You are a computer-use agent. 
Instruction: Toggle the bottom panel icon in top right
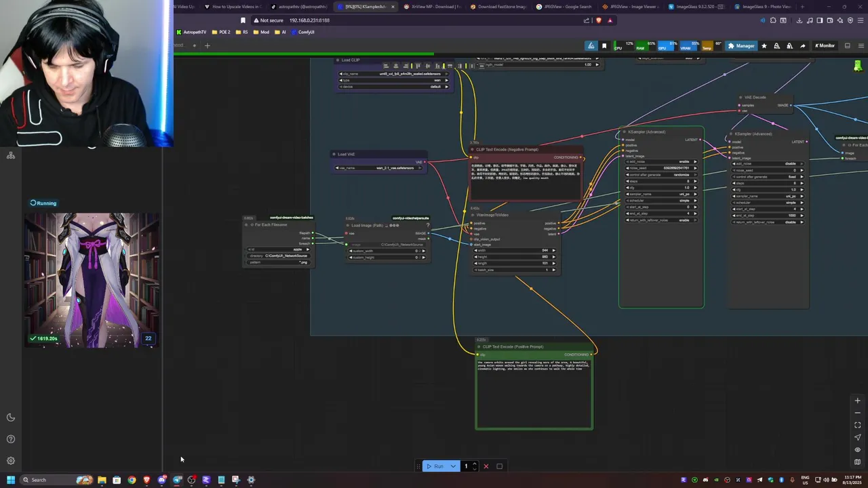coord(847,46)
